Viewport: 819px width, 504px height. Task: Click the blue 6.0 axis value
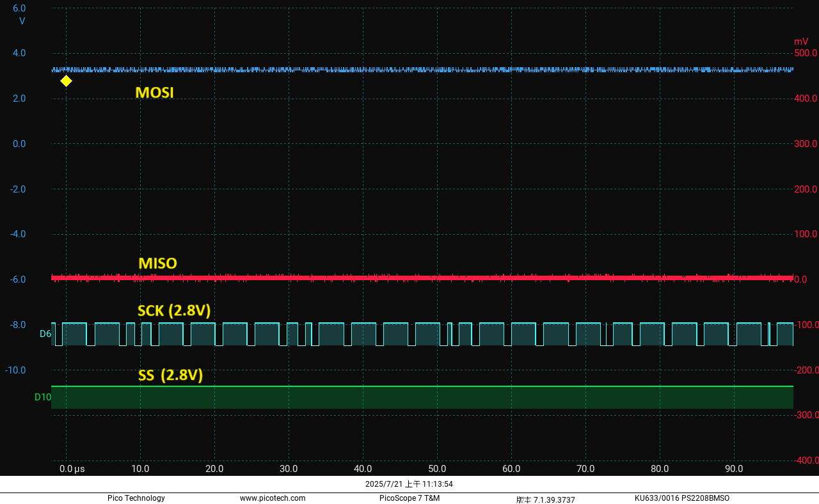(x=19, y=8)
